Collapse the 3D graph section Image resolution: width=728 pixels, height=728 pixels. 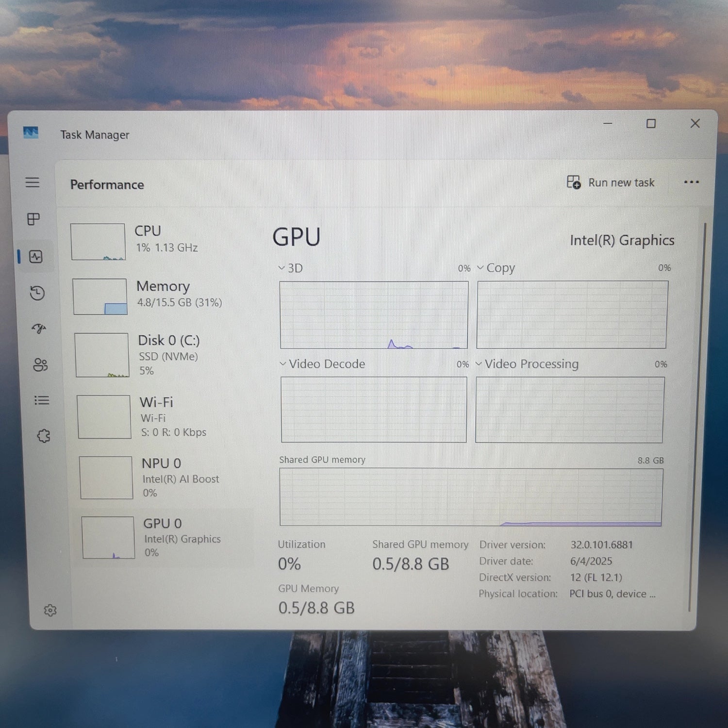coord(281,268)
